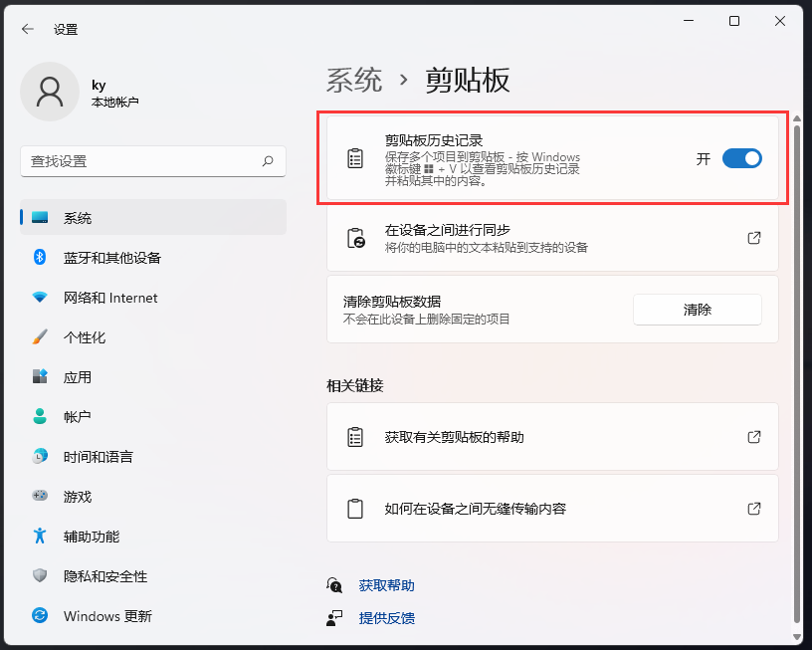Launch 在设备之间进行同步 via its external link arrow
Viewport: 812px width, 650px height.
753,238
